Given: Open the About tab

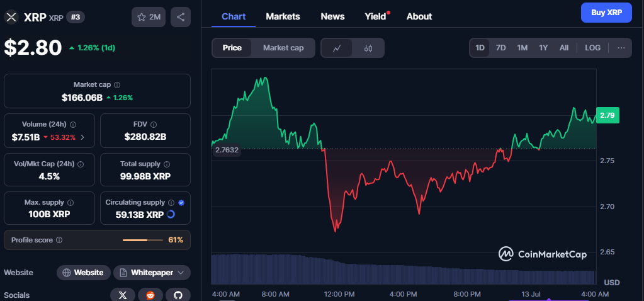Looking at the screenshot, I should (419, 17).
